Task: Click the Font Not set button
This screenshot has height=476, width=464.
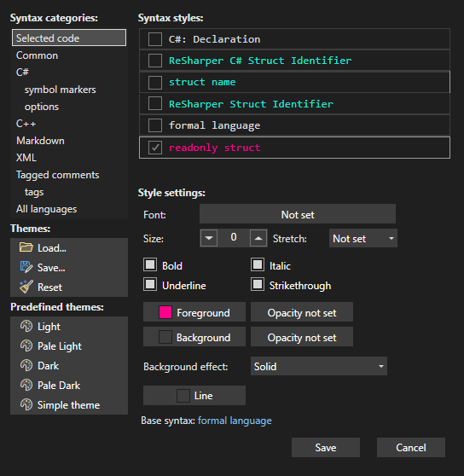Action: 298,214
